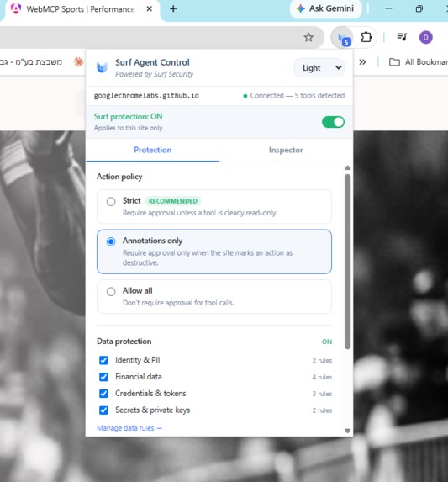Click the Surf shield logo in popup header
The width and height of the screenshot is (448, 482).
pos(102,67)
